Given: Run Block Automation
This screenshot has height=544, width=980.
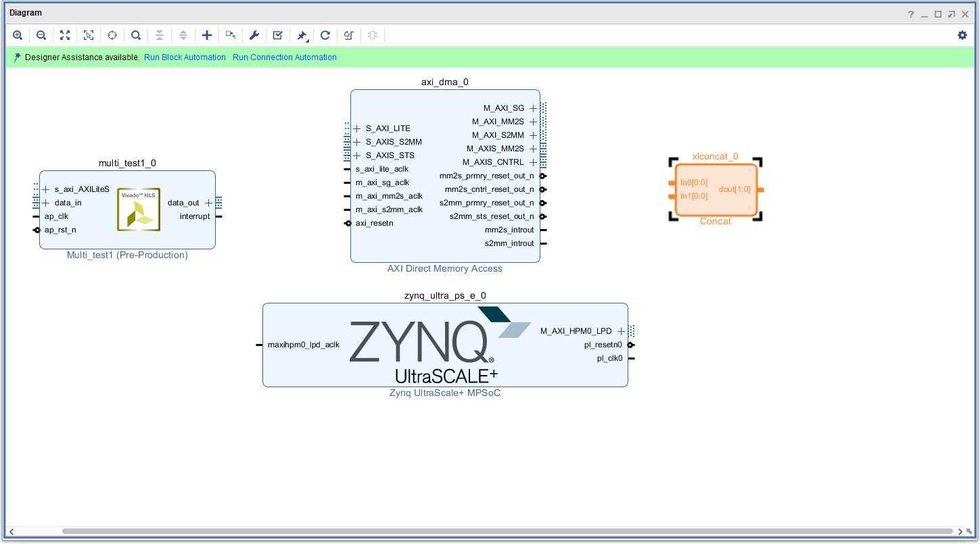Looking at the screenshot, I should [185, 57].
